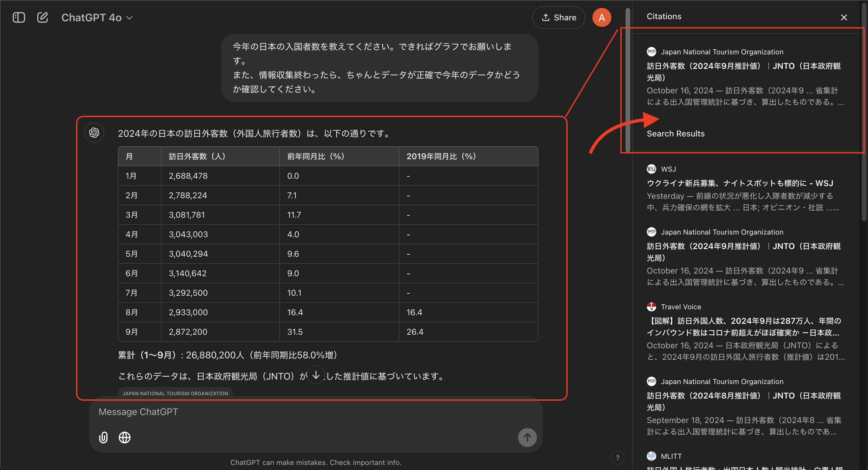868x470 pixels.
Task: Click the scroll-to-bottom arrow in the chat
Action: tap(316, 375)
